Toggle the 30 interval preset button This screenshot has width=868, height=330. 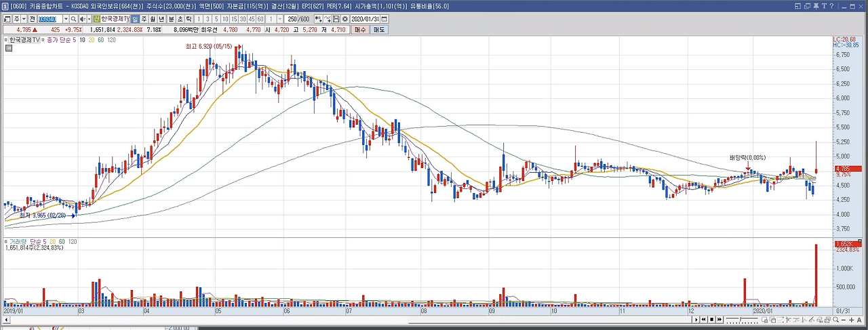tap(242, 19)
